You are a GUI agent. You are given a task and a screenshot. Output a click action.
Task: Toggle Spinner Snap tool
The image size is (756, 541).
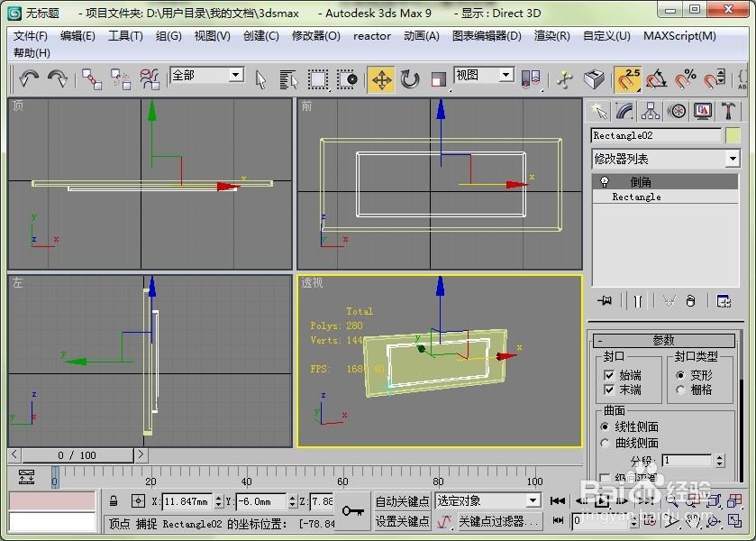(x=714, y=79)
